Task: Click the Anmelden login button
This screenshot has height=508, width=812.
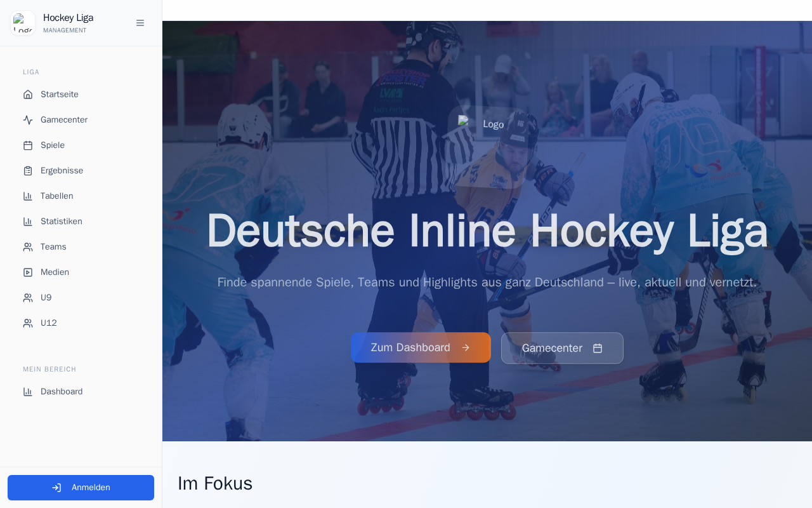Action: 81,488
